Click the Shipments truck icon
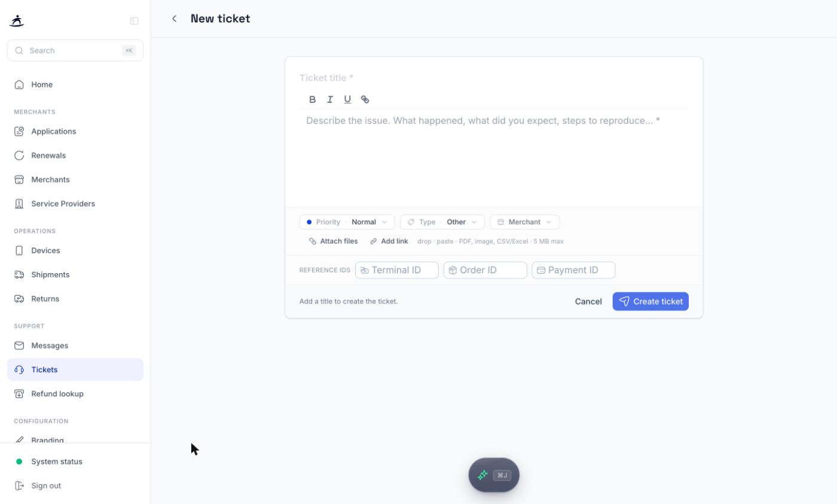This screenshot has width=837, height=504. click(19, 274)
